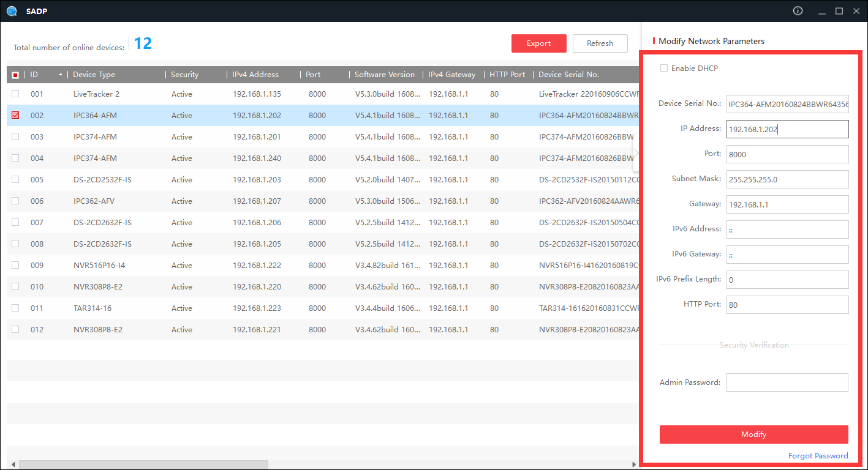Sort by HTTP Port column header
868x470 pixels.
point(508,75)
